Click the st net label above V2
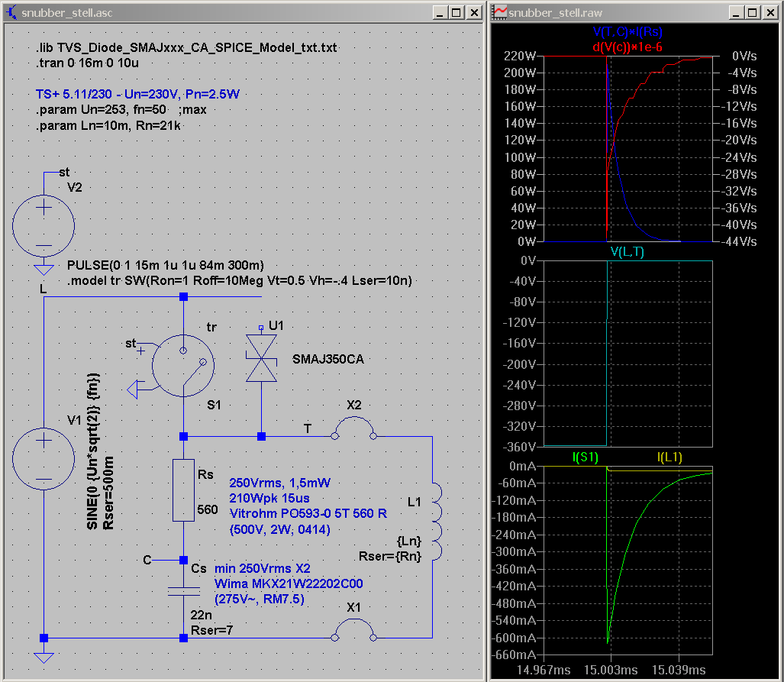 [x=64, y=172]
